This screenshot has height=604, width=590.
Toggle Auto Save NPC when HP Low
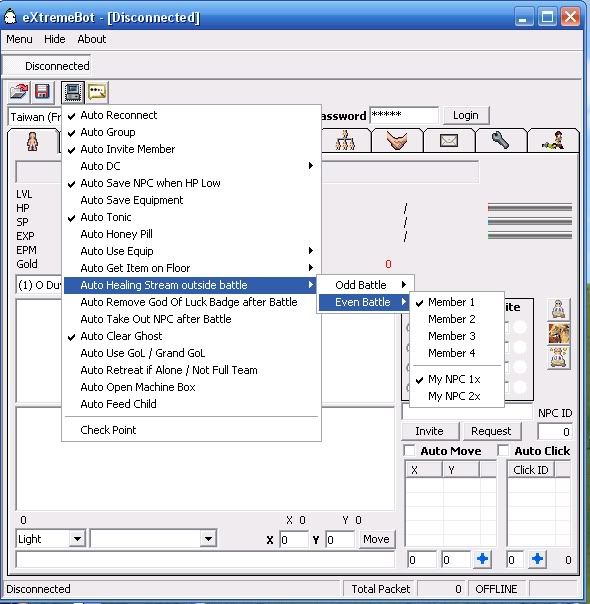click(x=191, y=183)
